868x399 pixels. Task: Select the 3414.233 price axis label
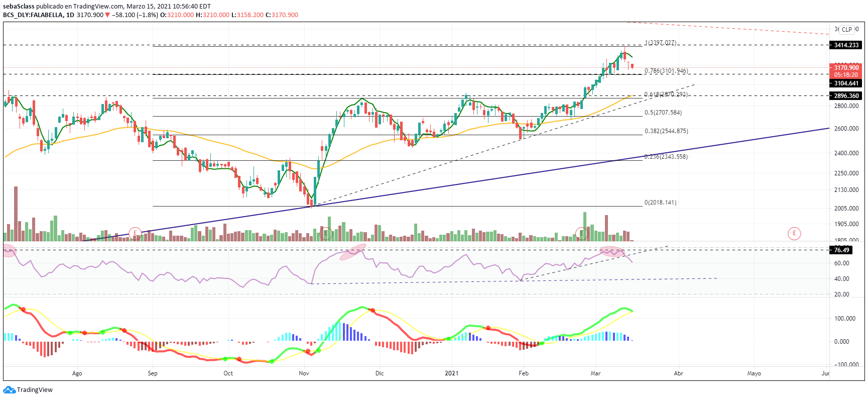click(x=846, y=45)
